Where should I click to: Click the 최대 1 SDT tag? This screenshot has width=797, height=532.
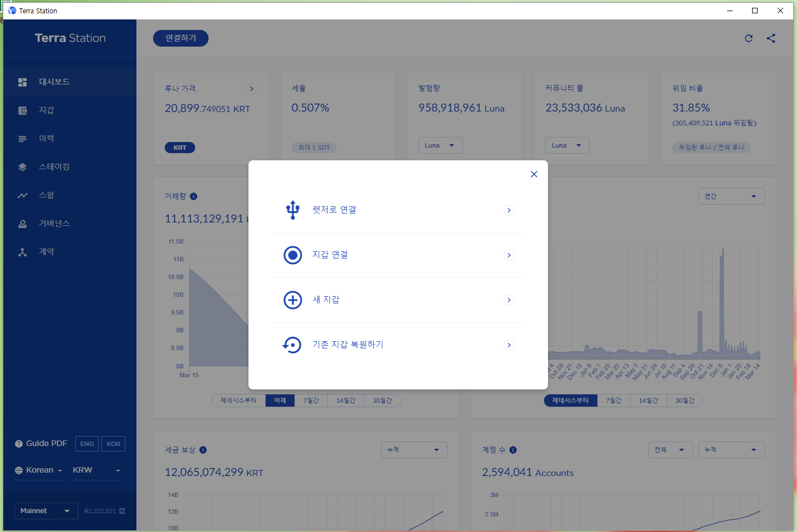(x=314, y=148)
